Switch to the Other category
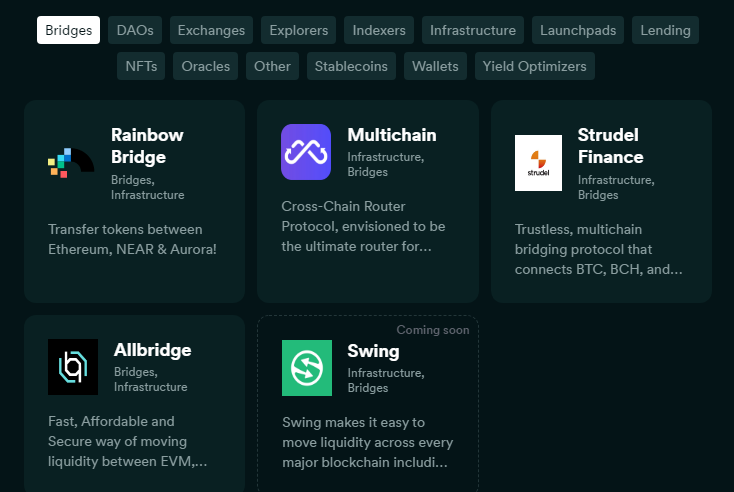Image resolution: width=734 pixels, height=492 pixels. pos(272,66)
